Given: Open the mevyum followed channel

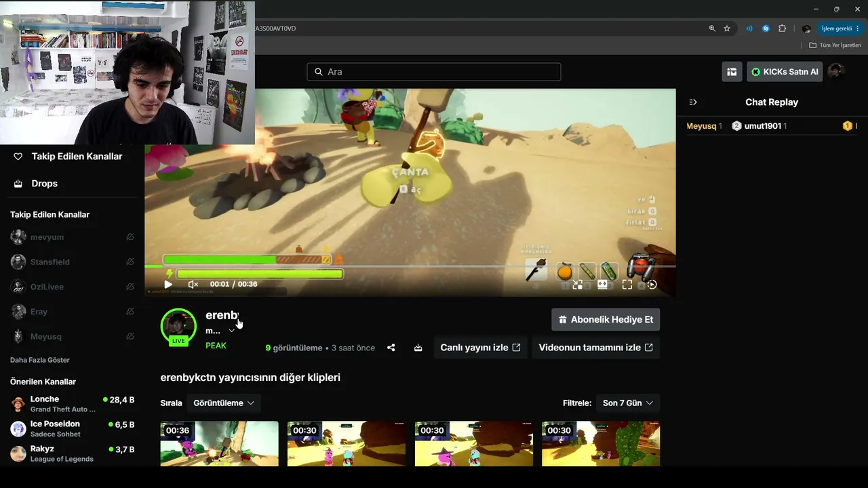Looking at the screenshot, I should (x=47, y=237).
